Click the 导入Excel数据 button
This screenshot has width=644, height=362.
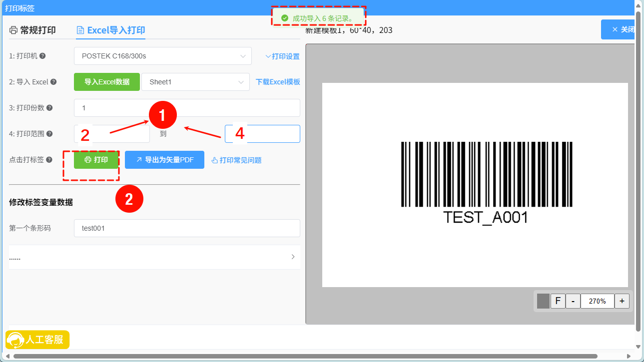pyautogui.click(x=107, y=82)
